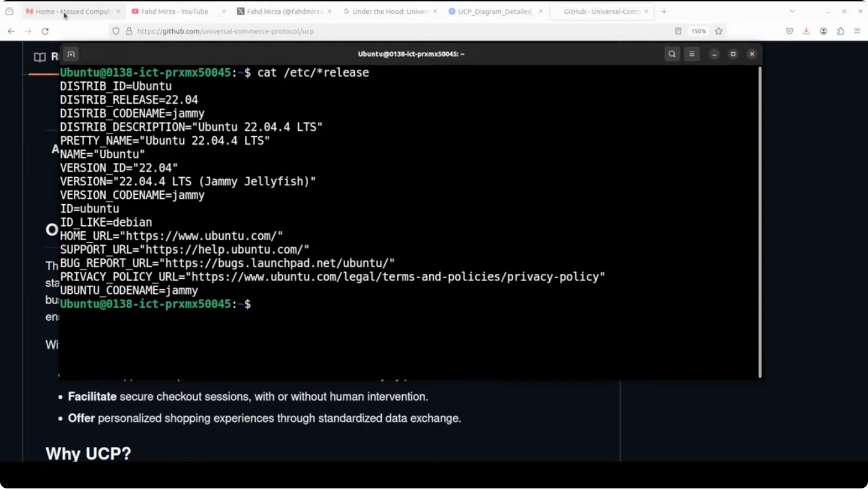Switch to the UCP_Diagram_Detailed tab
This screenshot has height=489, width=868.
[x=495, y=11]
